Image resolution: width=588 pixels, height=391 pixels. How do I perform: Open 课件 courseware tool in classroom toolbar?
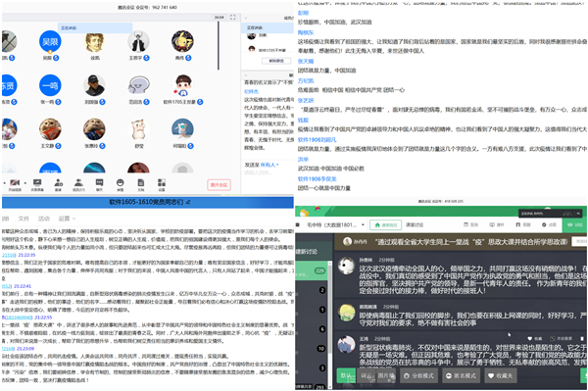tap(497, 225)
